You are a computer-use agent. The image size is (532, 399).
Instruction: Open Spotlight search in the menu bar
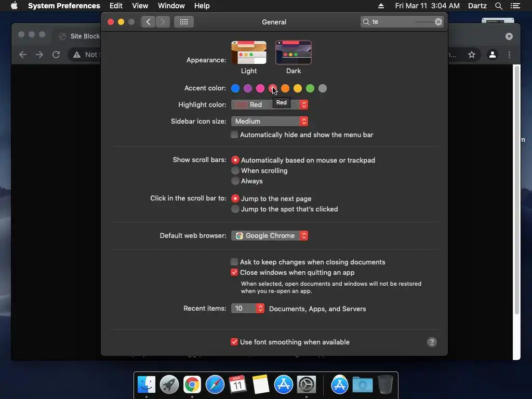click(x=498, y=6)
